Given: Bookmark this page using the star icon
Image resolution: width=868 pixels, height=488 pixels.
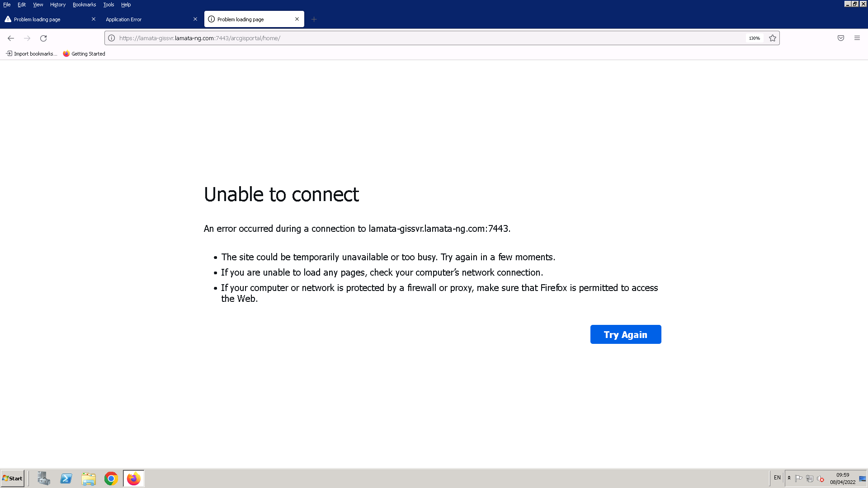Looking at the screenshot, I should (x=772, y=38).
